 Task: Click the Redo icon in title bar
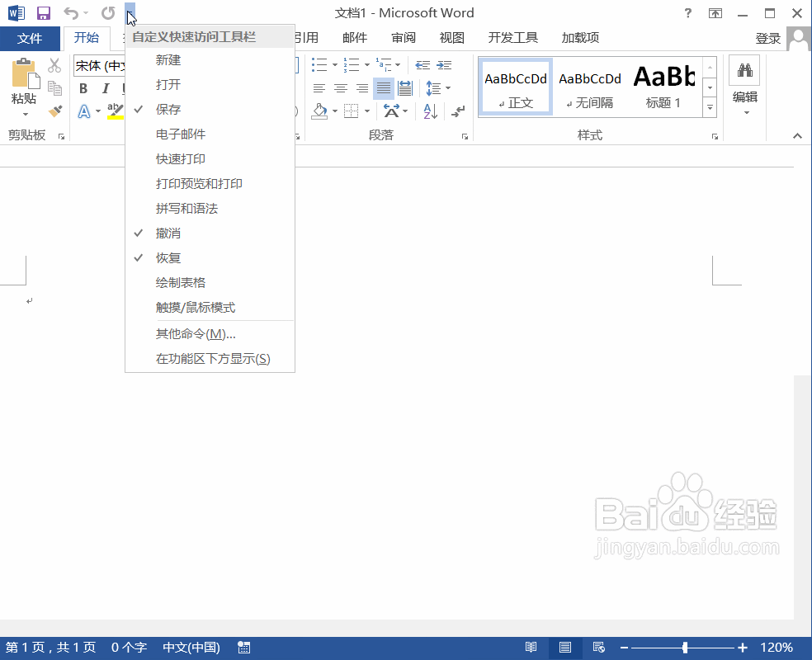point(108,13)
